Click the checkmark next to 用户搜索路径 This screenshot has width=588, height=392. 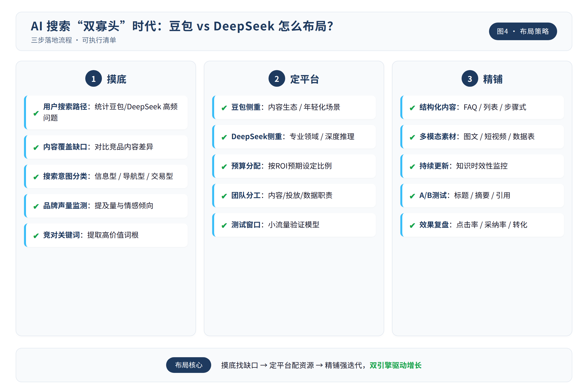(x=36, y=113)
